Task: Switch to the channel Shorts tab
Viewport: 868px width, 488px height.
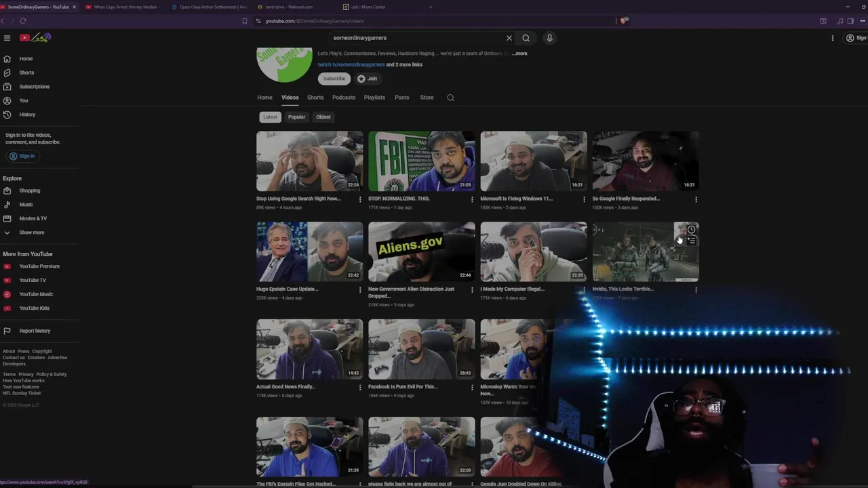Action: 315,98
